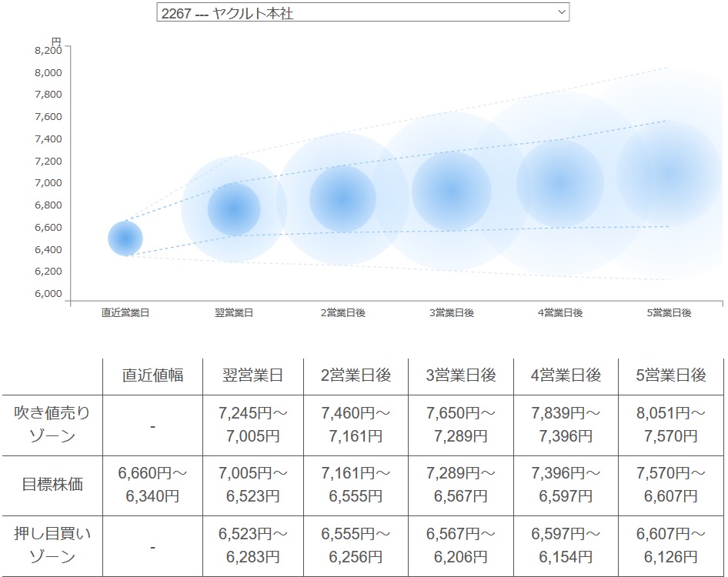Click cell 7,650円～7,289円
Image resolution: width=728 pixels, height=577 pixels.
coord(461,424)
